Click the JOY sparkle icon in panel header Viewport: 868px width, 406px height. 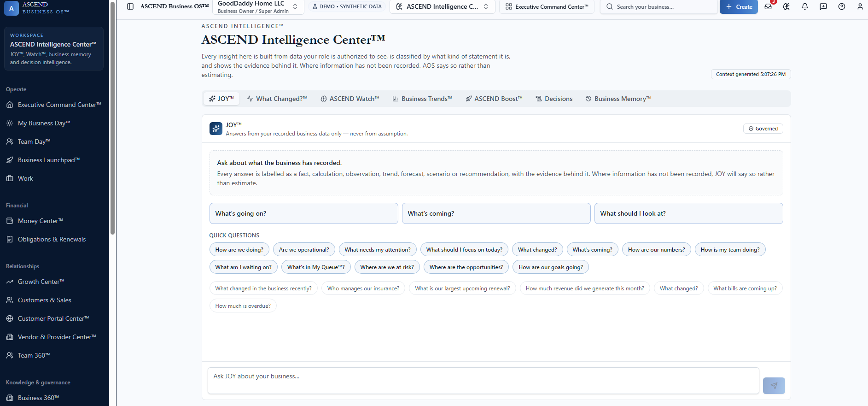[x=216, y=129]
